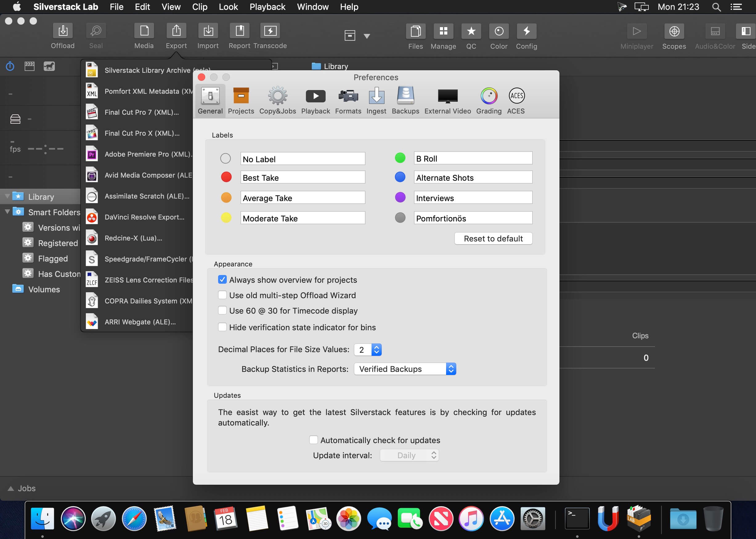
Task: Toggle Always show overview for projects
Action: 222,279
